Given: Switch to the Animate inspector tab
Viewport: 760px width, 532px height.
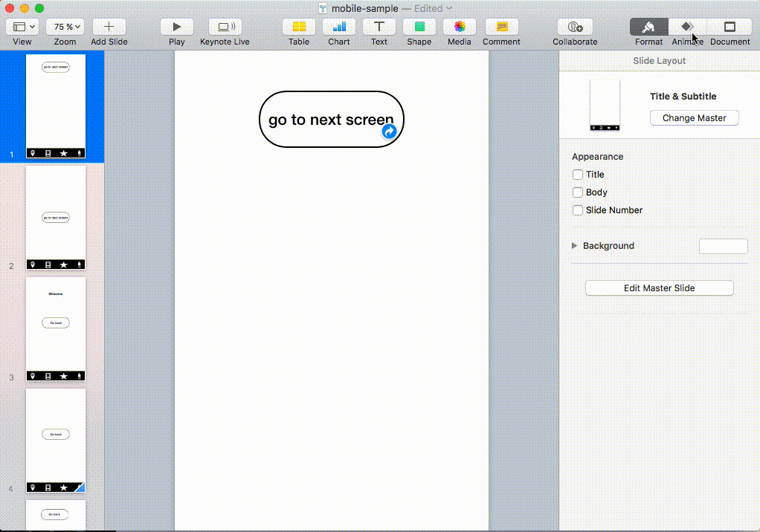Looking at the screenshot, I should 687,27.
